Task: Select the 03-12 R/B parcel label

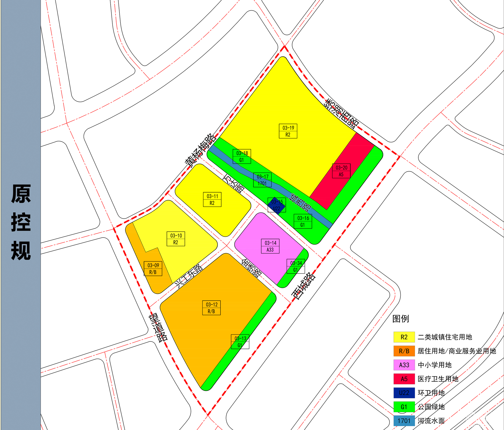Action: [211, 308]
